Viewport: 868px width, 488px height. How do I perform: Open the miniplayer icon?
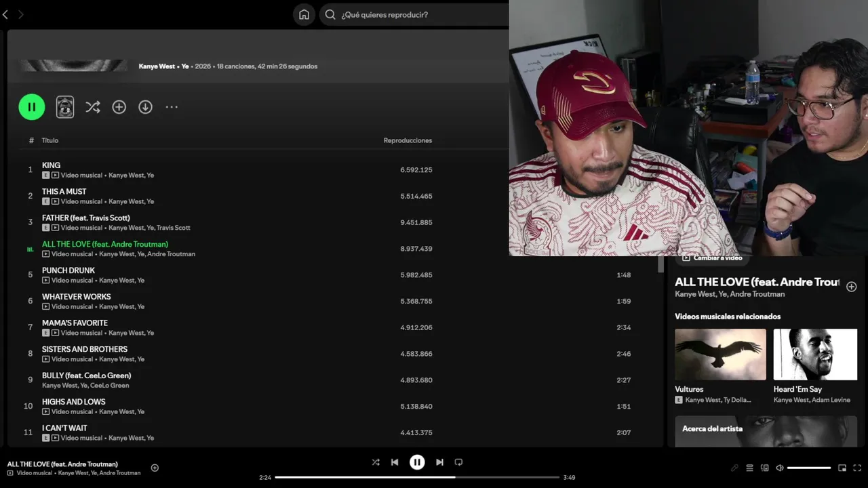[x=842, y=468]
